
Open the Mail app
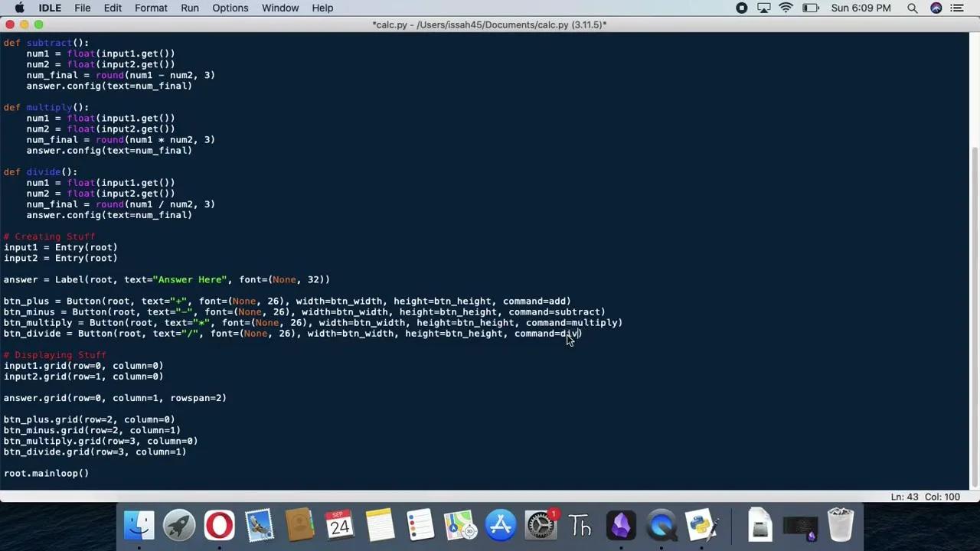coord(259,525)
